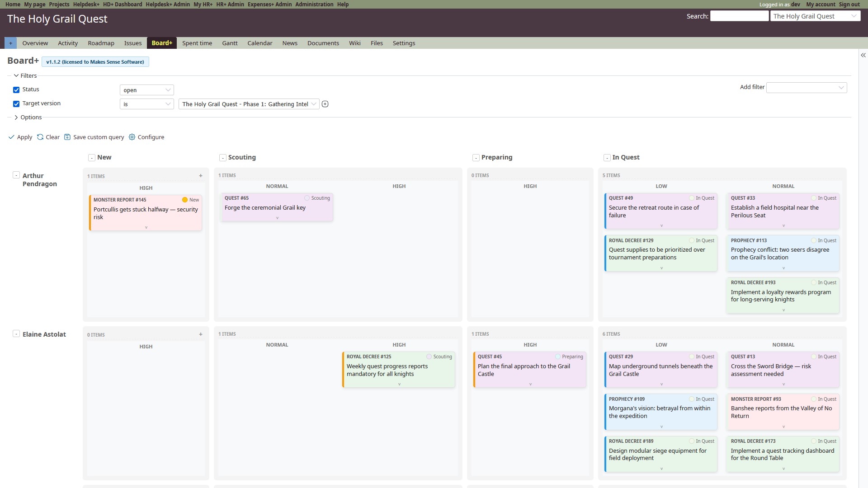Add card in Arthur's New column
Screen dimensions: 868x488
coord(201,176)
